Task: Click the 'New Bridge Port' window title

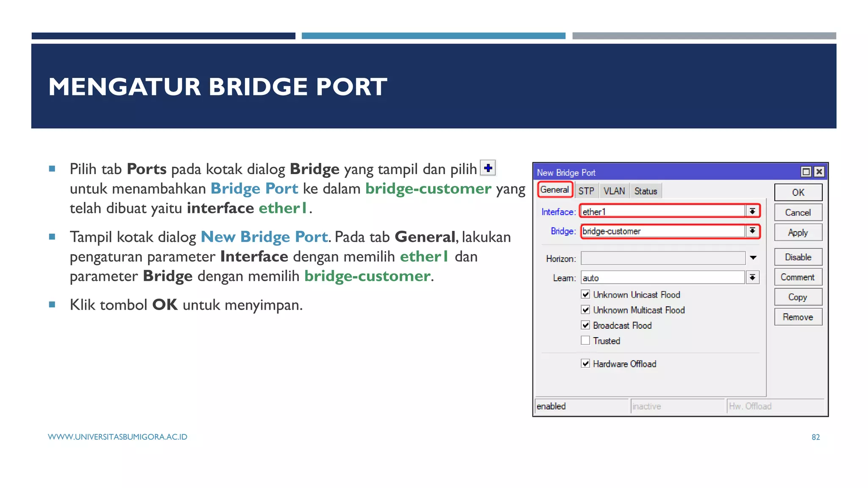Action: click(x=566, y=172)
